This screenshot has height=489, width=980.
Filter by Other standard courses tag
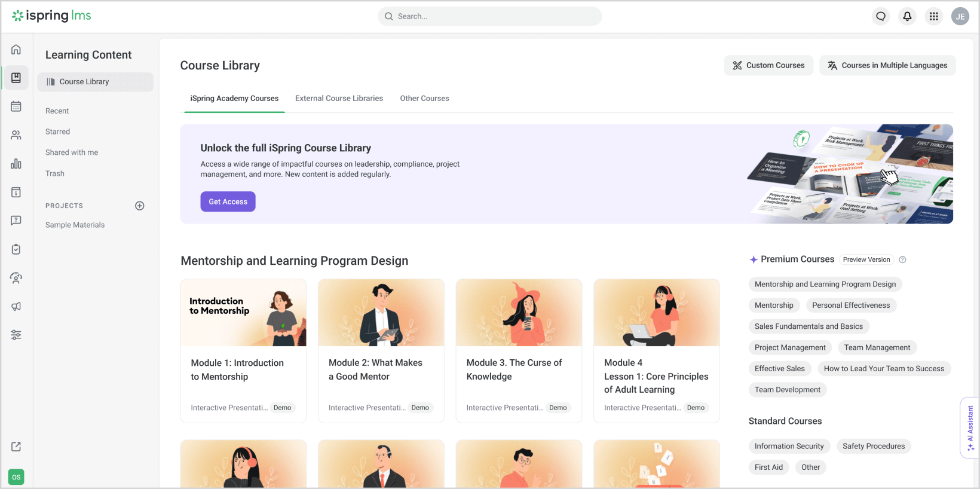(810, 467)
